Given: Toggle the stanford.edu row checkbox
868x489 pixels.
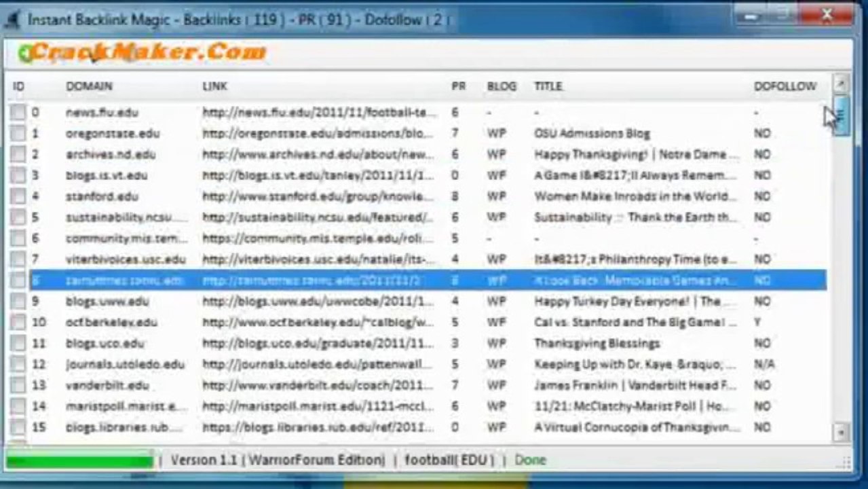Looking at the screenshot, I should coord(18,196).
